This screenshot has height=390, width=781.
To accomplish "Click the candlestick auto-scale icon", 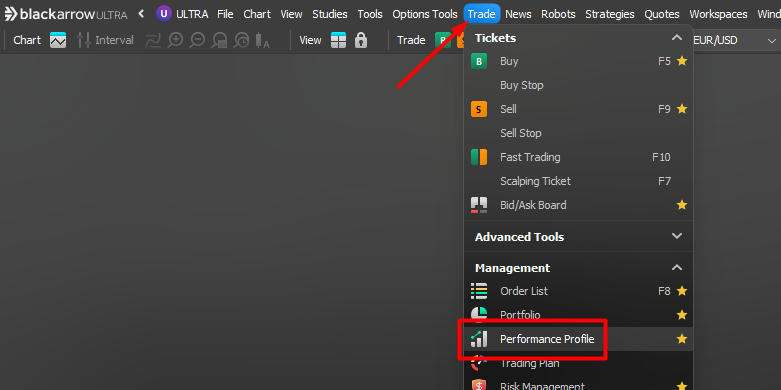I will point(262,40).
